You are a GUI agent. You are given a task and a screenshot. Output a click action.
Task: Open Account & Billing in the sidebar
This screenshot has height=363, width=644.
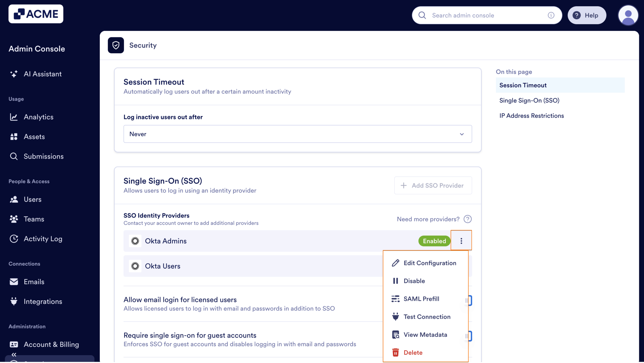(x=51, y=344)
